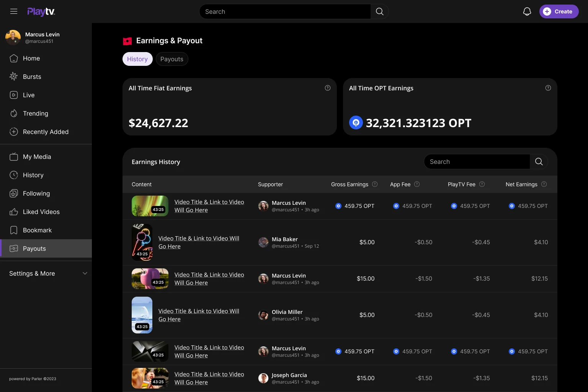This screenshot has height=392, width=588.
Task: Open Marcus Levin profile avatar in sidebar
Action: tap(13, 38)
